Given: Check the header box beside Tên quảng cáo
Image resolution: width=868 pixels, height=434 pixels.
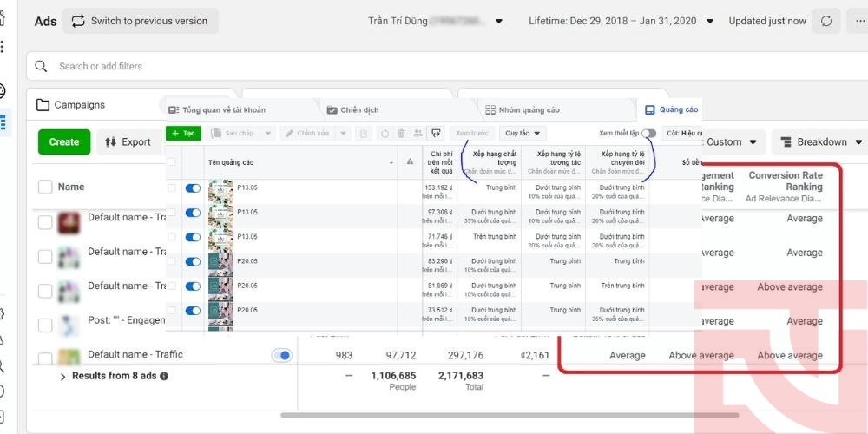Looking at the screenshot, I should [x=172, y=161].
